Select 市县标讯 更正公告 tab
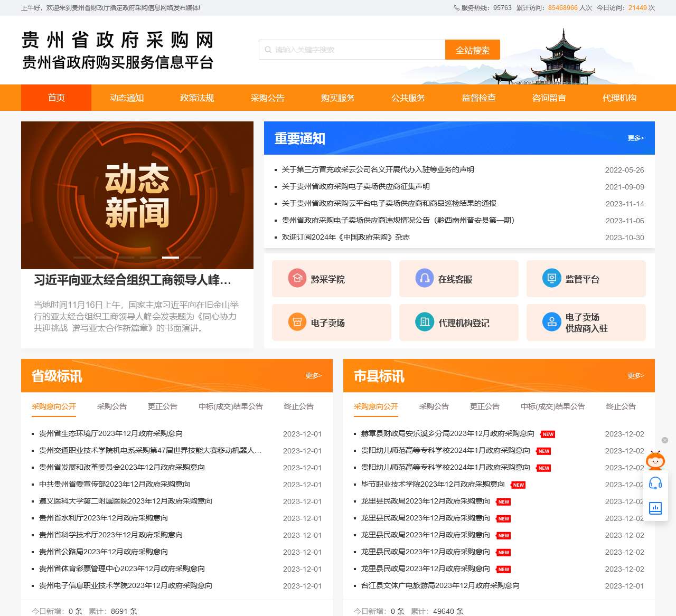This screenshot has height=616, width=676. (485, 406)
